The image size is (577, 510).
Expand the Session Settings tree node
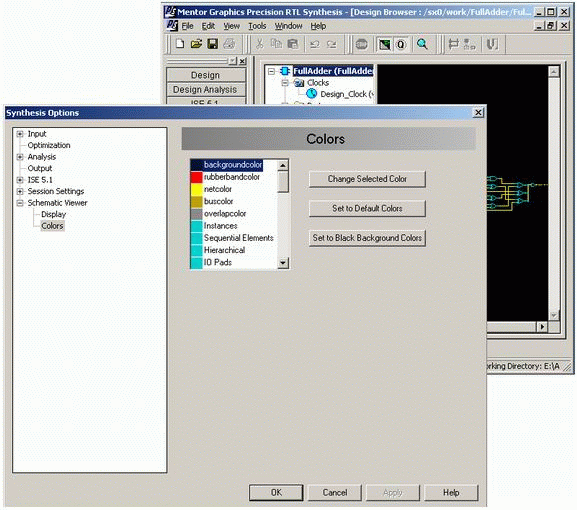pos(20,191)
